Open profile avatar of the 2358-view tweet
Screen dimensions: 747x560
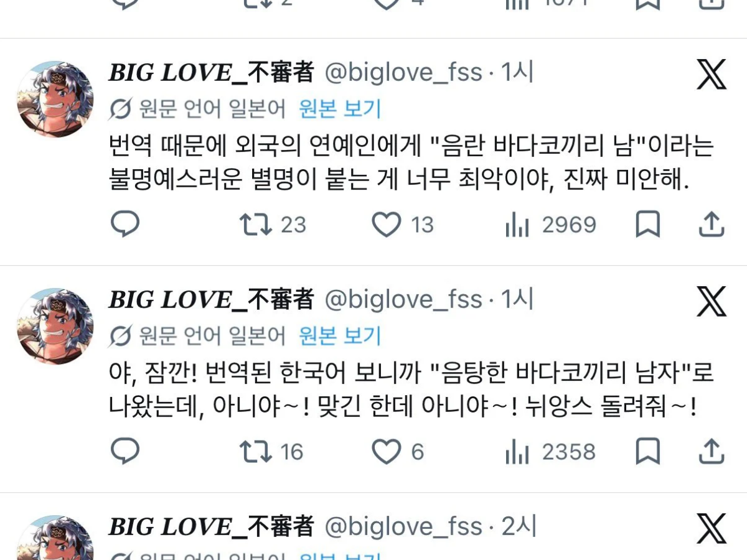point(55,326)
